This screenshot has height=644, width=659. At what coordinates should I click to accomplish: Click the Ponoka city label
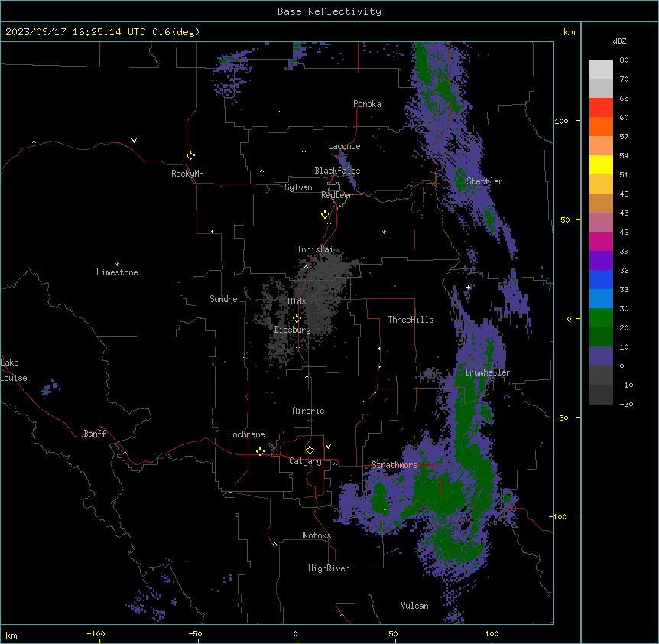[367, 104]
